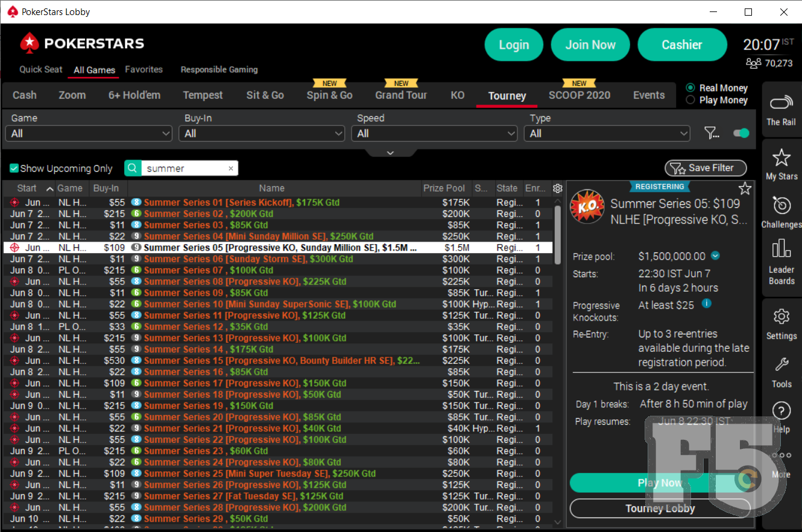Open SCOOP 2020 tab
This screenshot has width=802, height=532.
(x=579, y=95)
